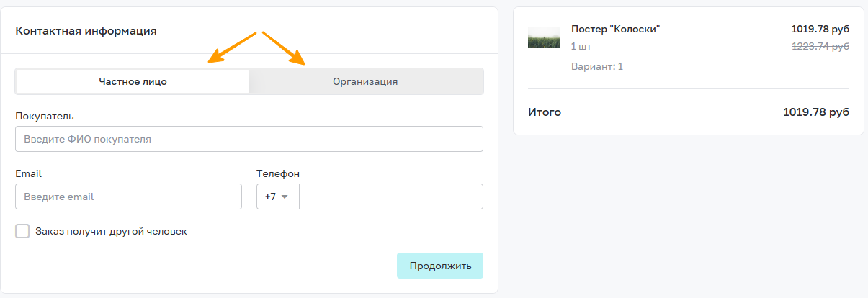Click the 1 шт quantity text

[581, 46]
